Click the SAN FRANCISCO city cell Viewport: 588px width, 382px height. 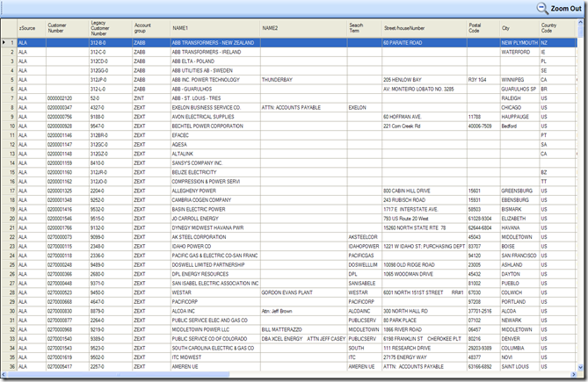click(519, 256)
